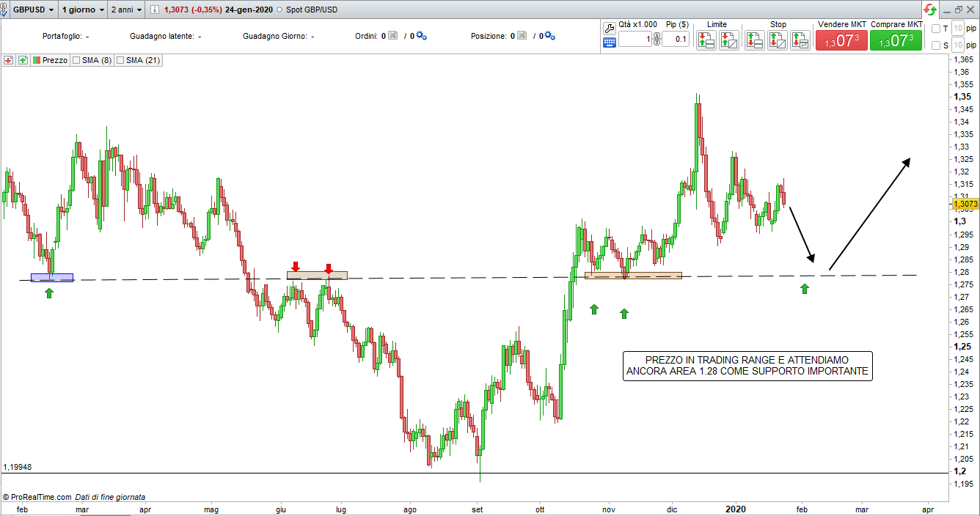Open the wrench trading settings icon
This screenshot has height=516, width=980.
click(x=609, y=28)
